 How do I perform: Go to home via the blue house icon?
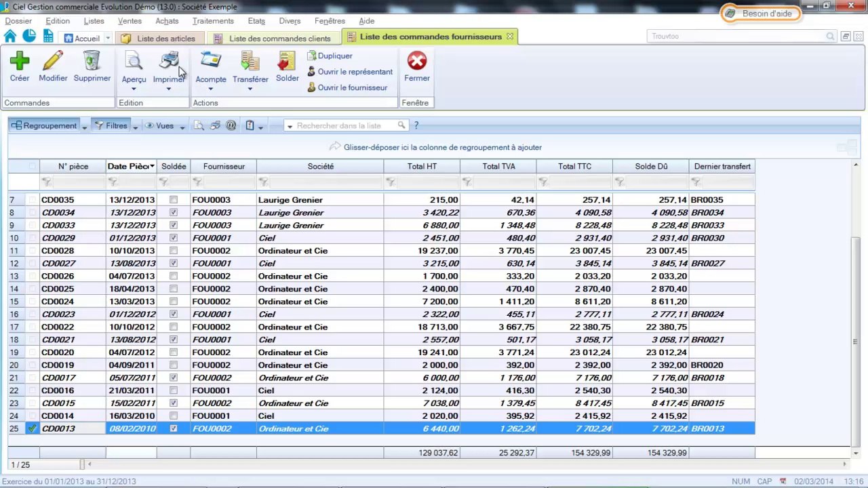10,37
